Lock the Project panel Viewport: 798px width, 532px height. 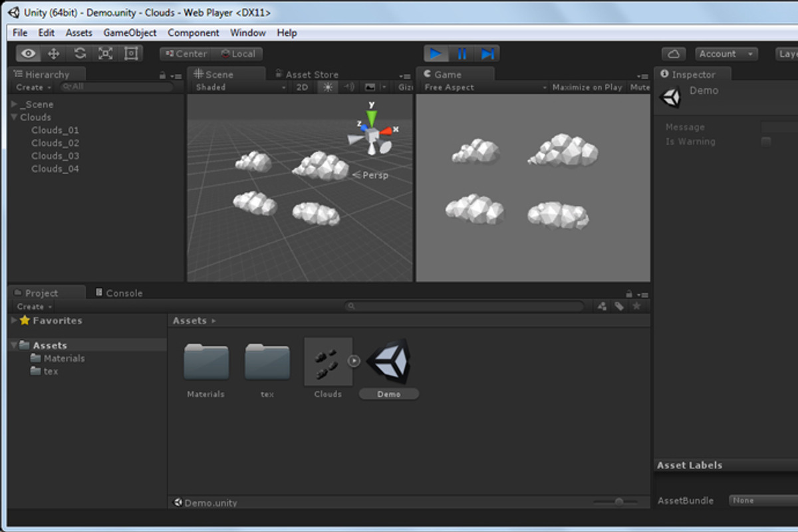[x=628, y=294]
